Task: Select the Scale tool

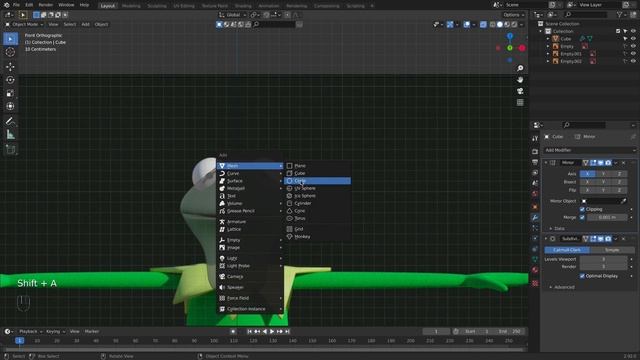Action: [x=10, y=93]
